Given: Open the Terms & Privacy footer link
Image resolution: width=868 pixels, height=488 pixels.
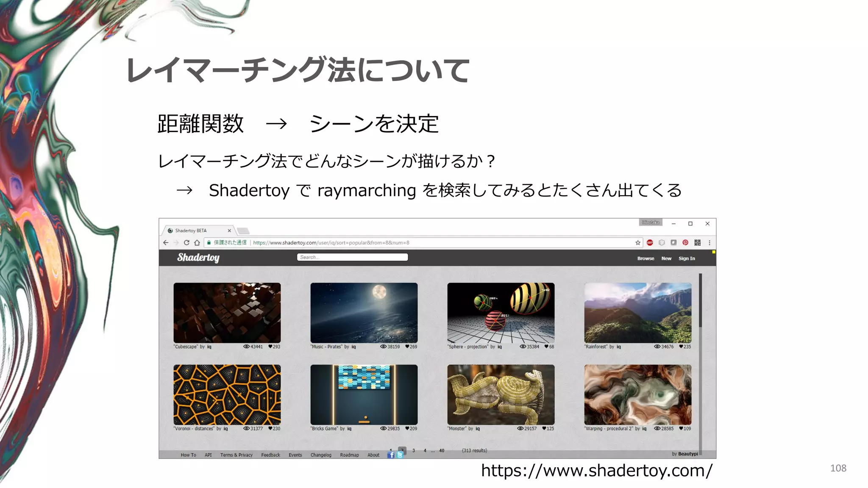Looking at the screenshot, I should [x=236, y=455].
